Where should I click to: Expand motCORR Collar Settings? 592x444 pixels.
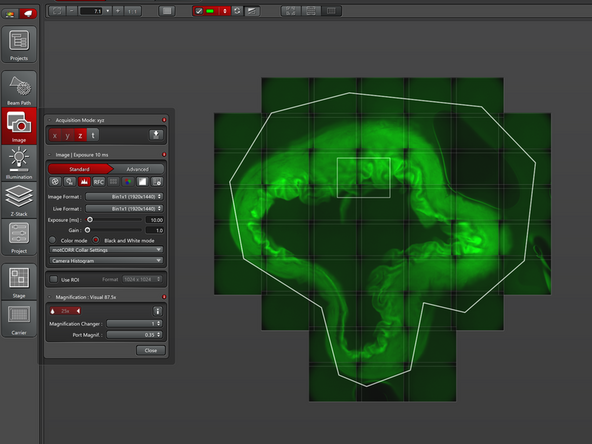point(106,250)
